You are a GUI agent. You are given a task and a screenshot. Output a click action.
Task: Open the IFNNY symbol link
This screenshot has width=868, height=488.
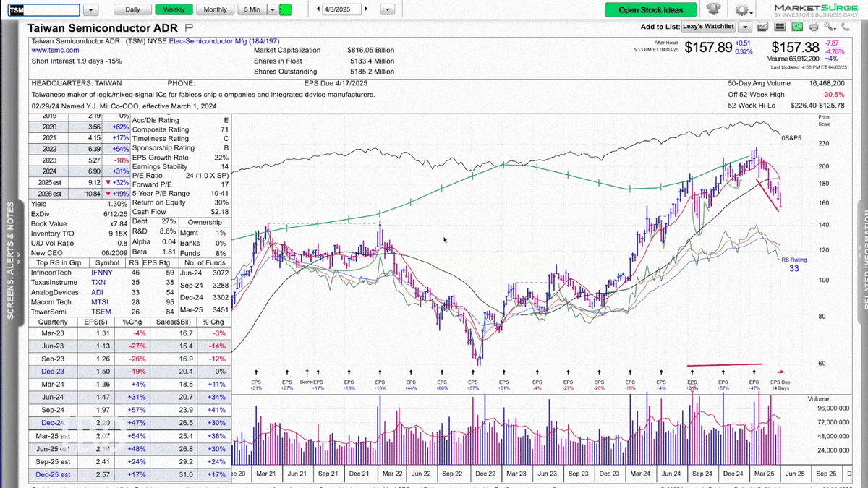(101, 273)
